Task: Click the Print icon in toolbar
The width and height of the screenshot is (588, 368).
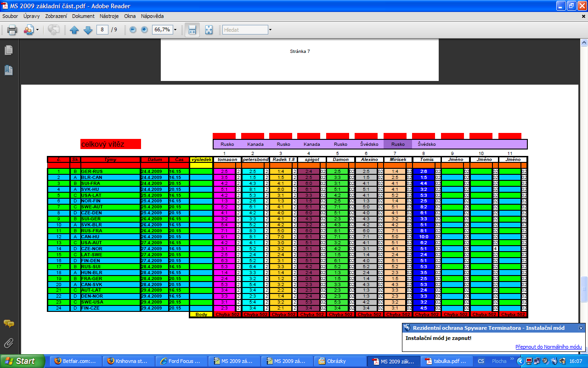Action: coord(12,30)
